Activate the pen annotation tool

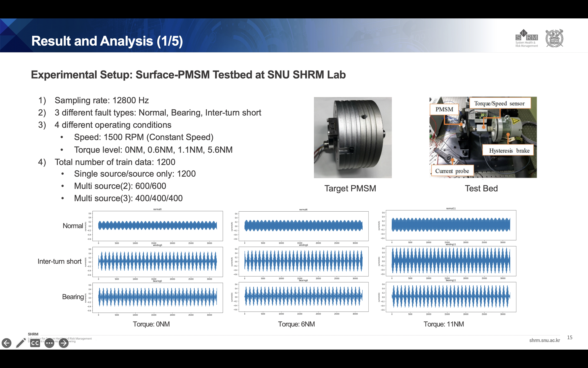pyautogui.click(x=21, y=343)
